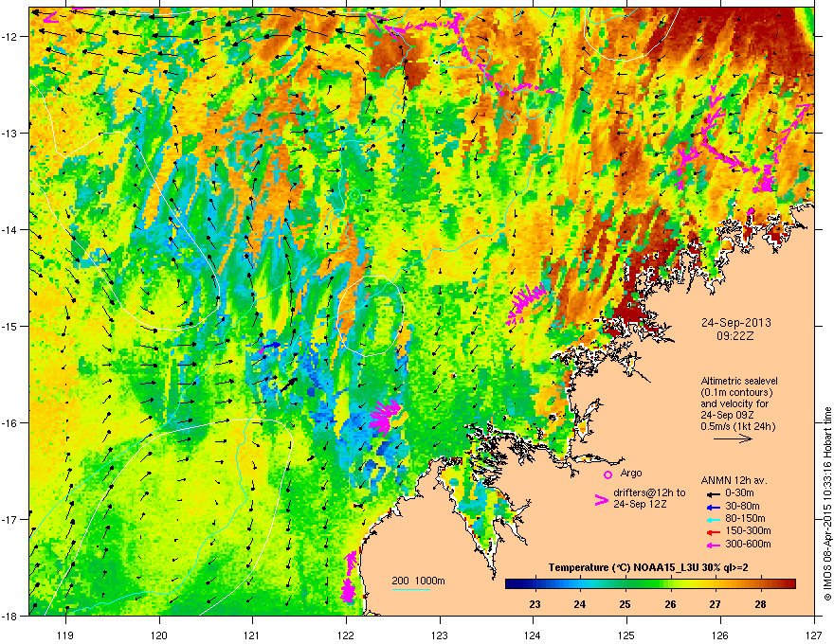
Task: Click the longitude axis label 126
Action: 720,635
